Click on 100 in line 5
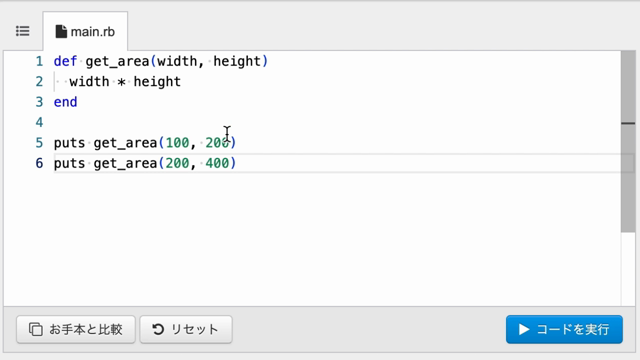The height and width of the screenshot is (360, 640). coord(177,142)
